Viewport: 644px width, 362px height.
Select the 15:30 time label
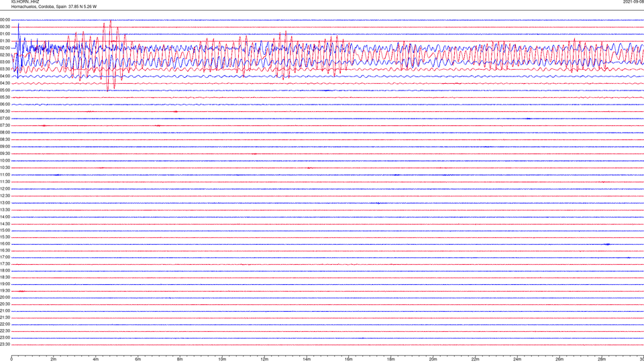coord(5,237)
